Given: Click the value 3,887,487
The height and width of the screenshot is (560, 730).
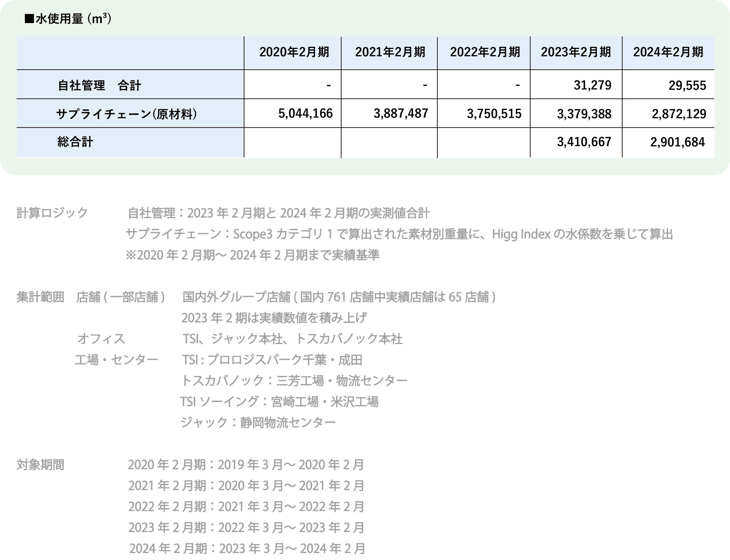Looking at the screenshot, I should (401, 114).
